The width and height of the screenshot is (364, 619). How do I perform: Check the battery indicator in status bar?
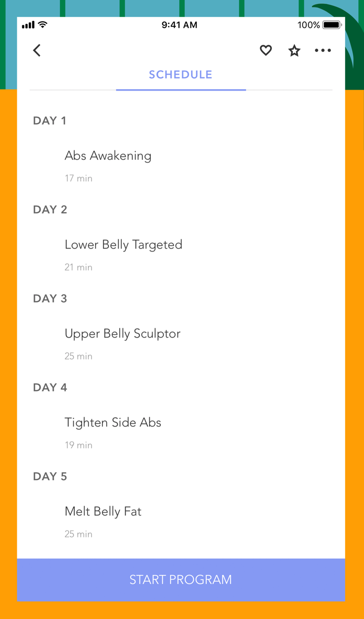pos(332,25)
